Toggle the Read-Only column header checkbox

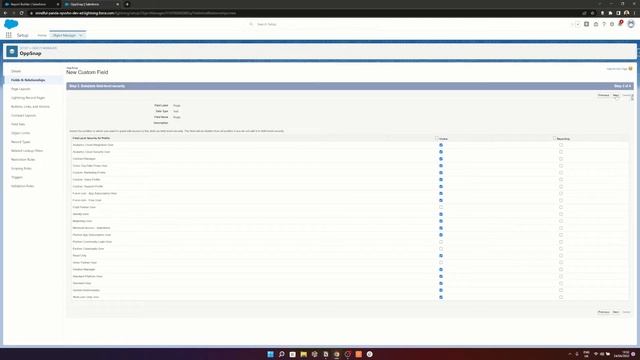554,138
